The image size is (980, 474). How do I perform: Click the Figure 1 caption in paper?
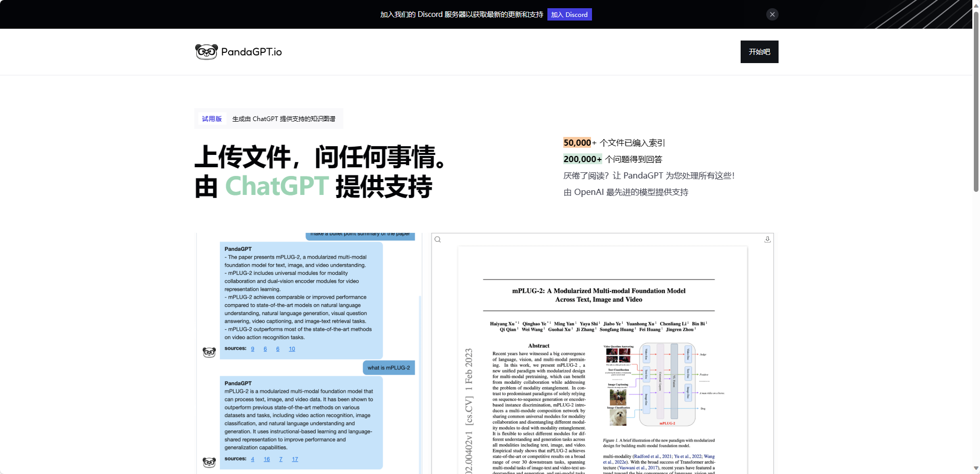(659, 443)
